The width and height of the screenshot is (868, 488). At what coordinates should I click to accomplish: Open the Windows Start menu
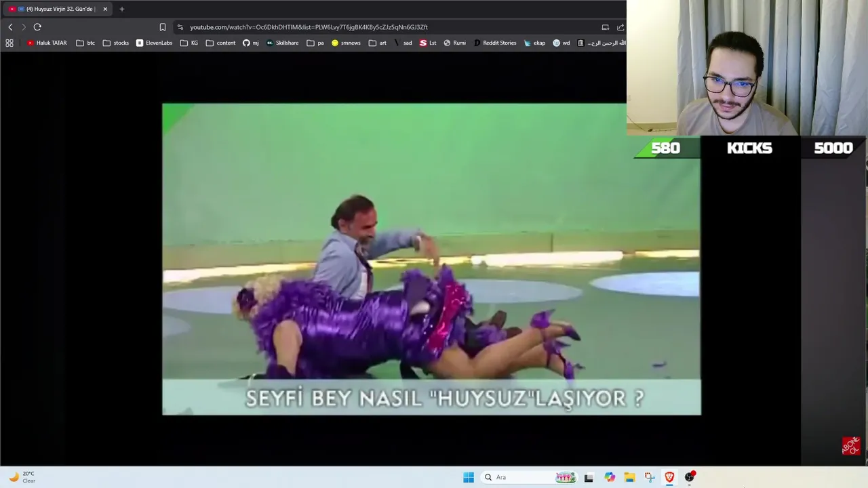coord(469,477)
